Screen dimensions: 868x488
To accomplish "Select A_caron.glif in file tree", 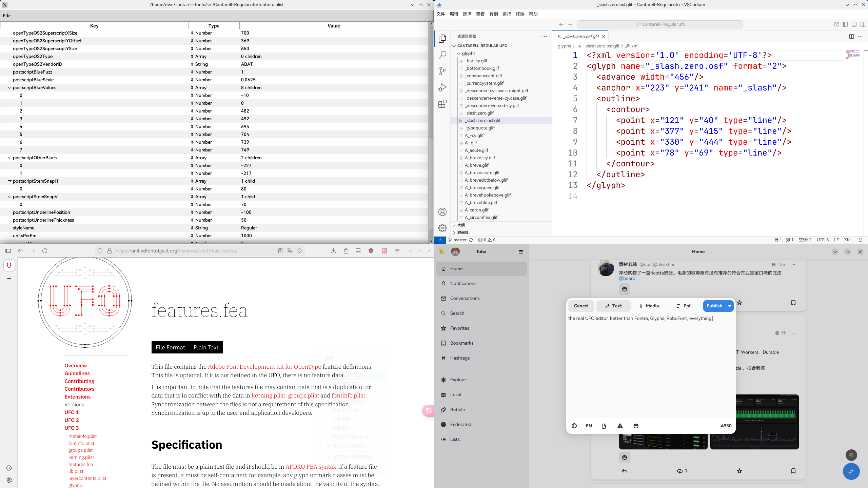I will (476, 210).
